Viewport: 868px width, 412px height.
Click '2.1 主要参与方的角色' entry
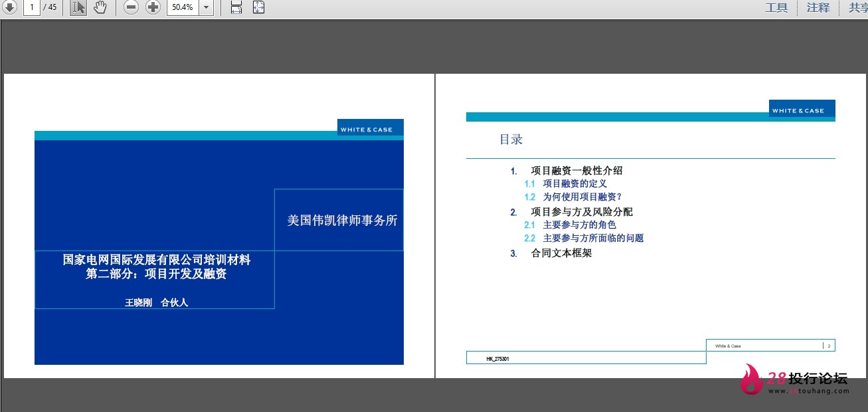coord(570,225)
